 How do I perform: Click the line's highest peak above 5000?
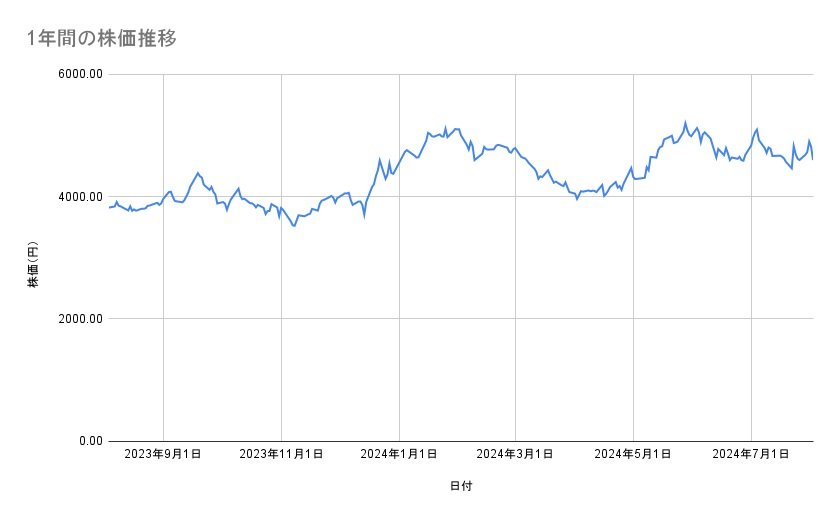point(686,123)
